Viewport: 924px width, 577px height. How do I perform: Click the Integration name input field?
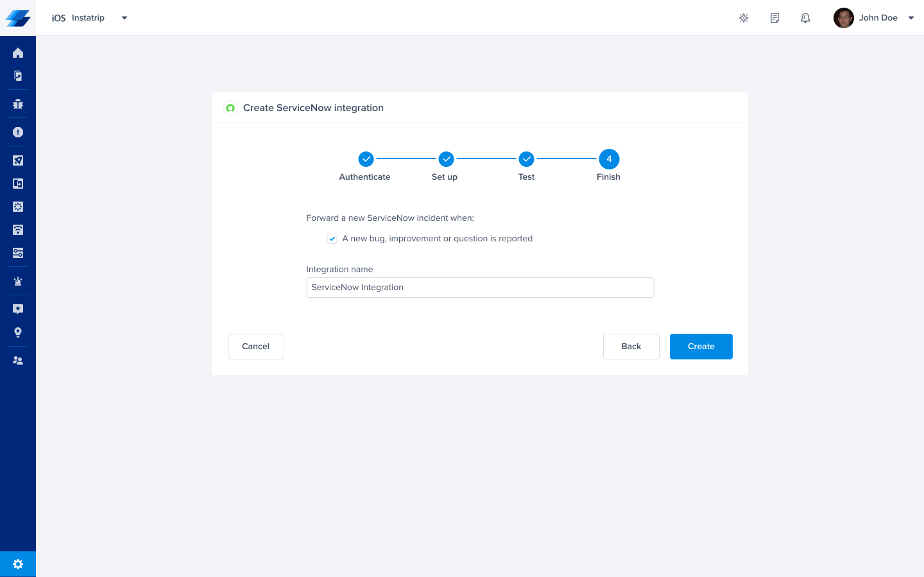(480, 288)
